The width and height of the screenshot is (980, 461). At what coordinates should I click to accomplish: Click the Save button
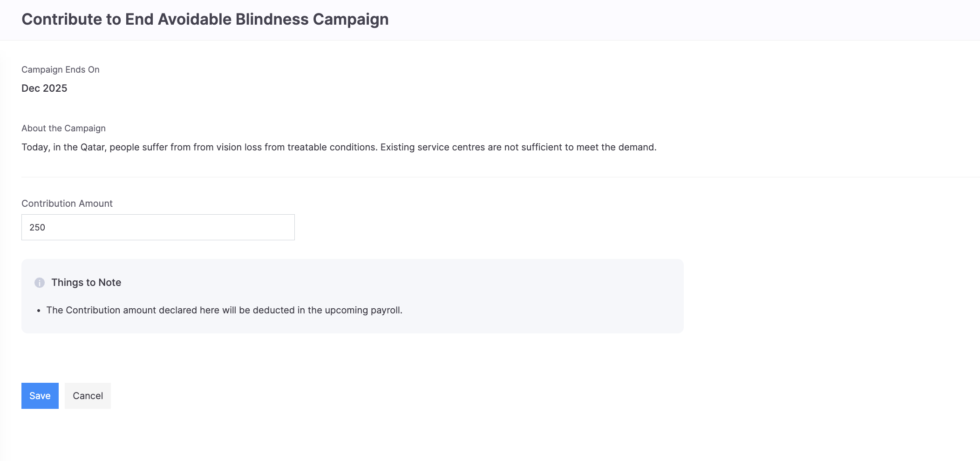[40, 396]
